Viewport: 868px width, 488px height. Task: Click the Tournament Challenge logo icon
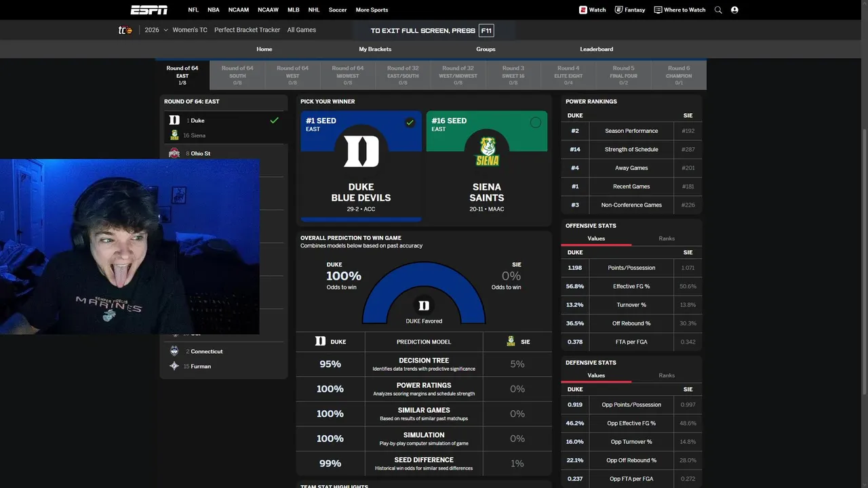coord(125,30)
